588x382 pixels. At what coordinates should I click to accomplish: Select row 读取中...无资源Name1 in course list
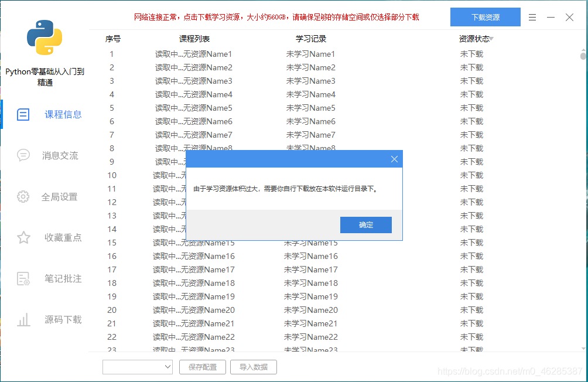(x=193, y=54)
